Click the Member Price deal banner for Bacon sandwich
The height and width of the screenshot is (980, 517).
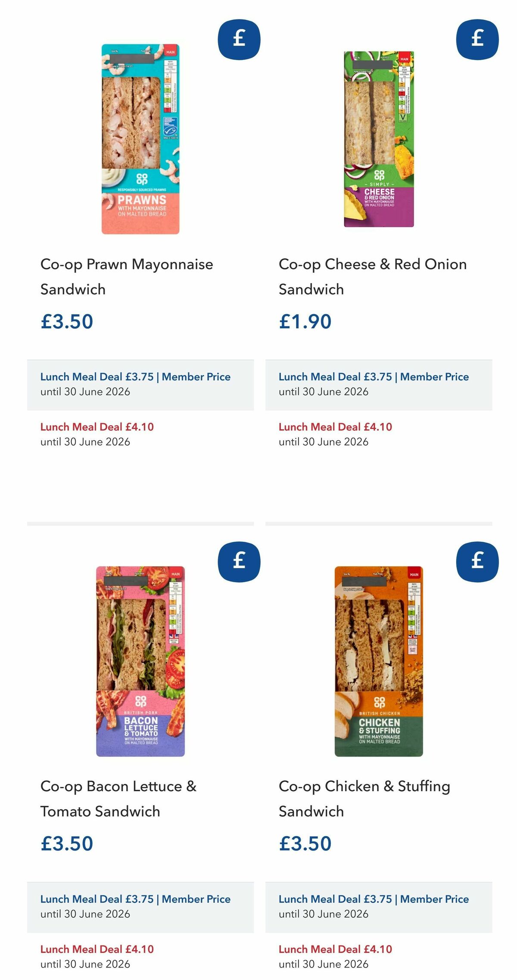(135, 899)
